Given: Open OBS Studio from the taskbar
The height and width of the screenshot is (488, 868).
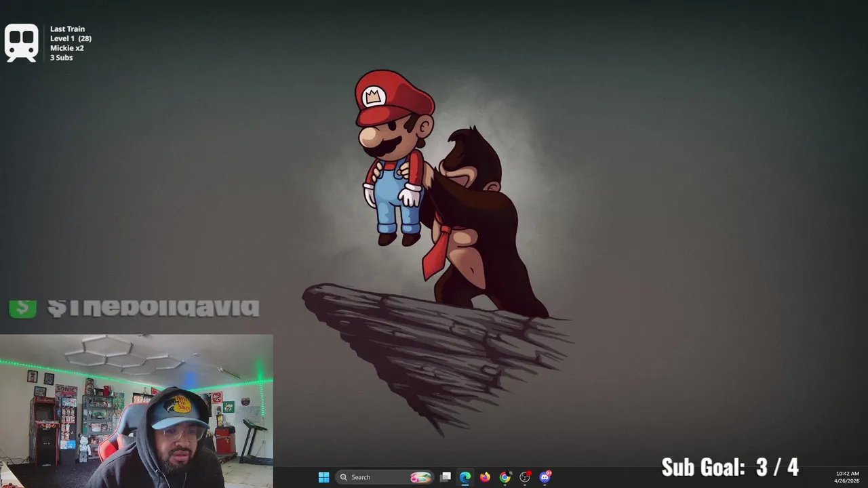Looking at the screenshot, I should 525,477.
